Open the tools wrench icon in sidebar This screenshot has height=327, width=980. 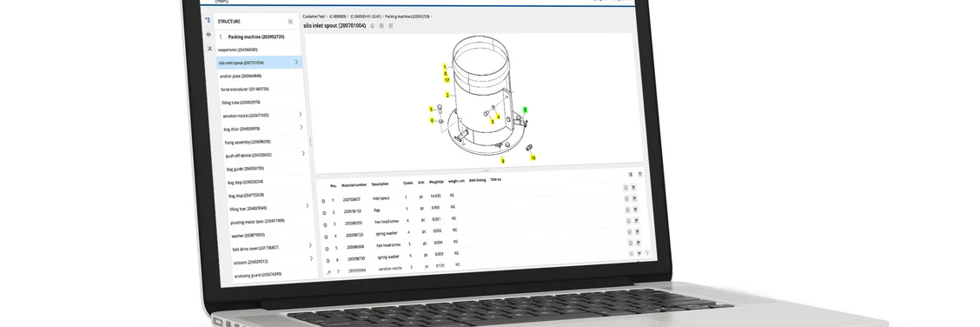(209, 48)
